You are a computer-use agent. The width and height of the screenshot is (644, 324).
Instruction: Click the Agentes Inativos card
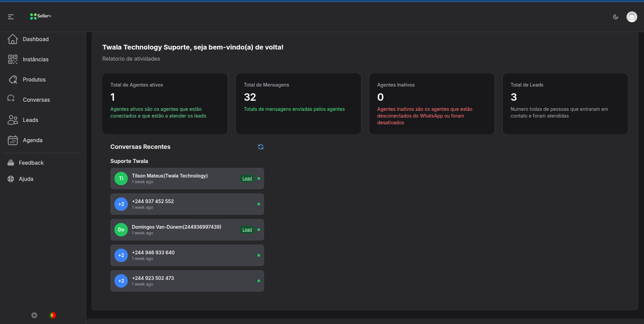[x=432, y=104]
